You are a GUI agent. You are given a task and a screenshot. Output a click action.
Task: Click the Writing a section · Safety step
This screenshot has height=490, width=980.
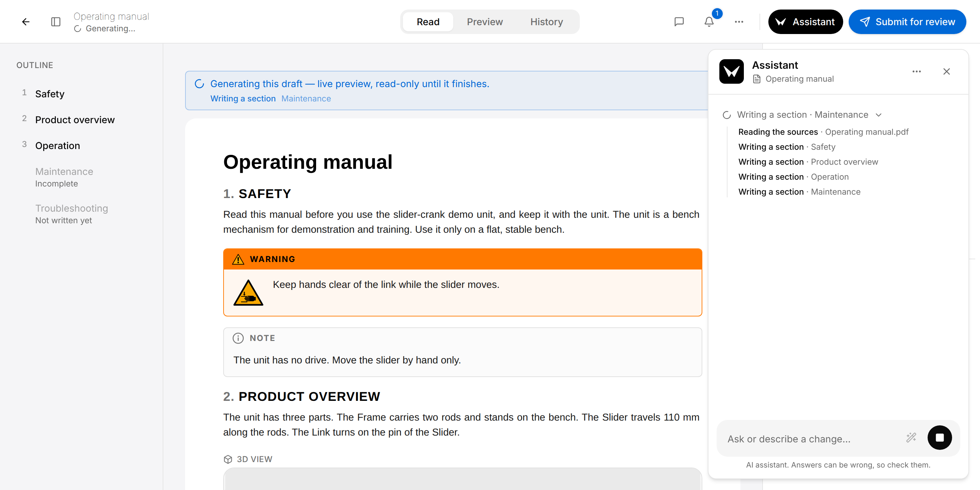(x=787, y=147)
